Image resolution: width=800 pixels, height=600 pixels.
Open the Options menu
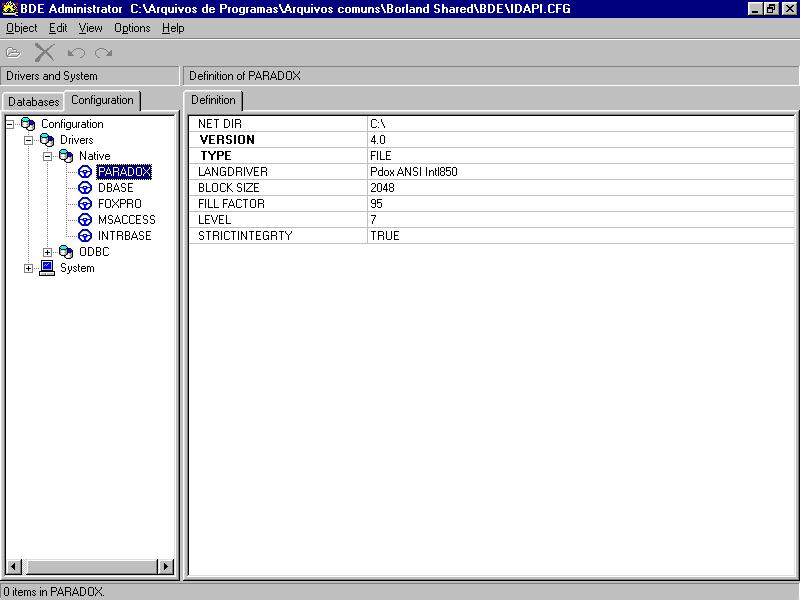click(132, 28)
